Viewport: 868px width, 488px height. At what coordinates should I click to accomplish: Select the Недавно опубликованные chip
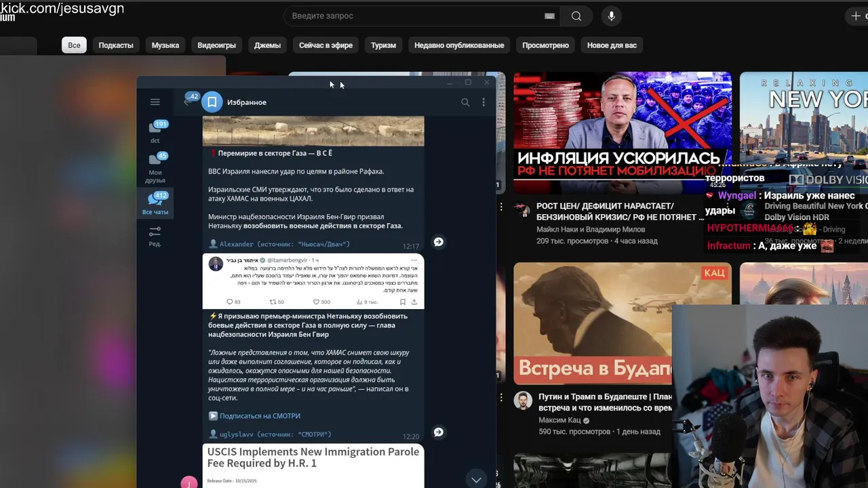click(x=459, y=45)
